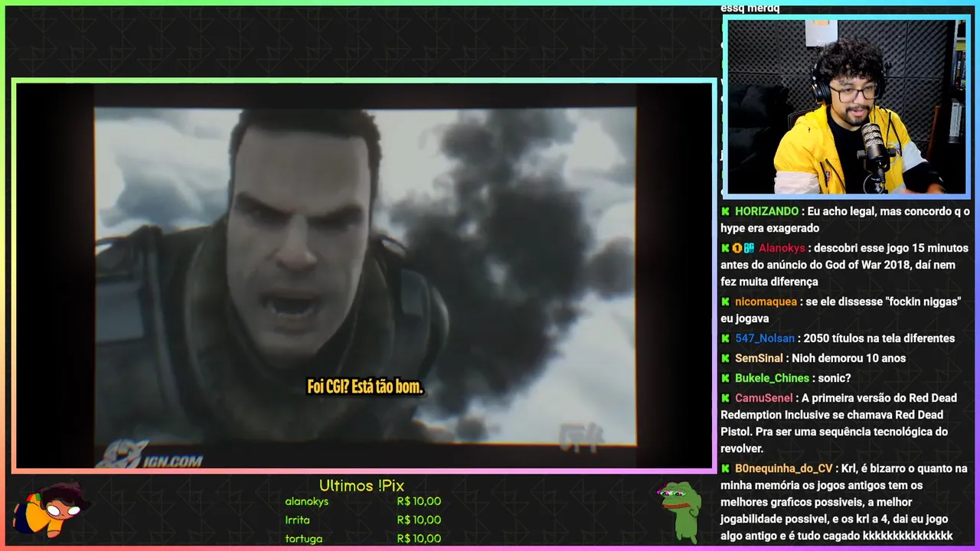Click the "Ultimos !Pix" heading
Viewport: 980px width, 551px height.
tap(361, 485)
